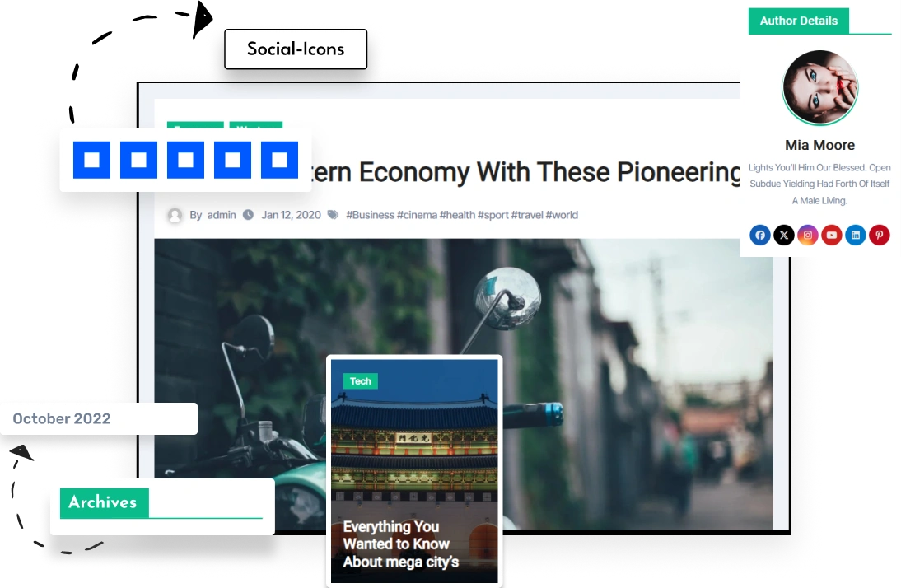Click the admin author link
This screenshot has width=901, height=588.
(x=222, y=215)
